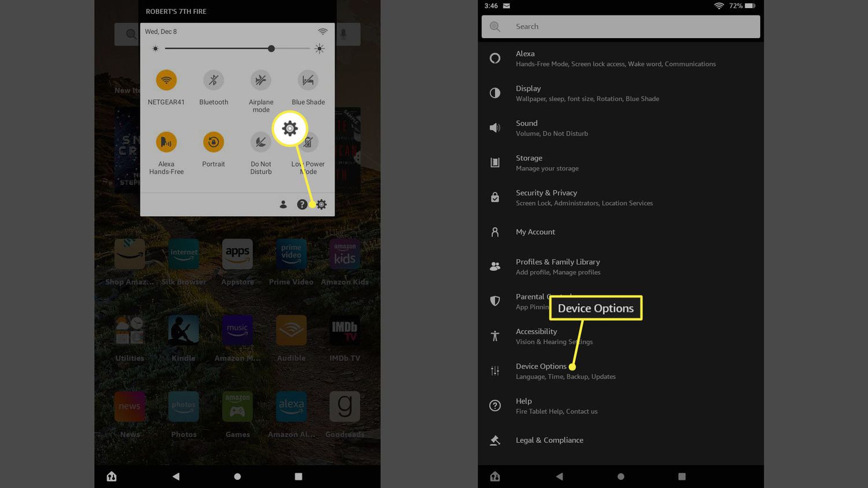Screen dimensions: 868x488
Task: Enable Airplane mode quick setting
Action: (261, 80)
